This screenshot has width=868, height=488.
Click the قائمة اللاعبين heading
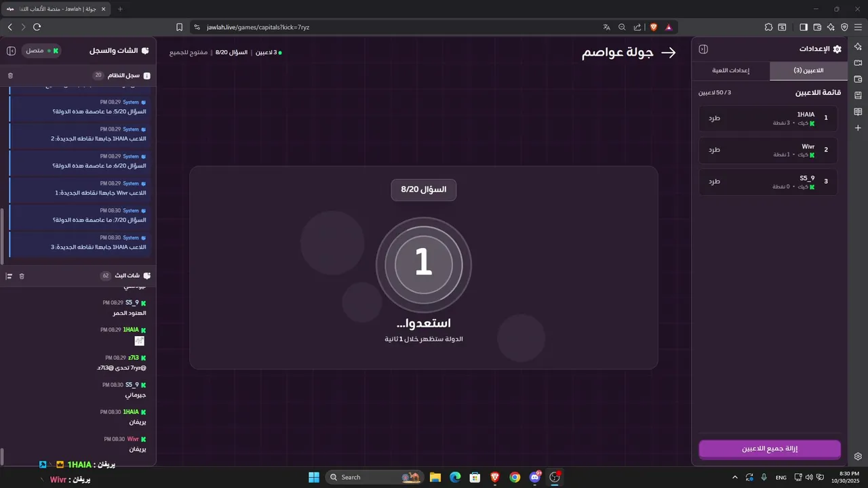tap(818, 92)
